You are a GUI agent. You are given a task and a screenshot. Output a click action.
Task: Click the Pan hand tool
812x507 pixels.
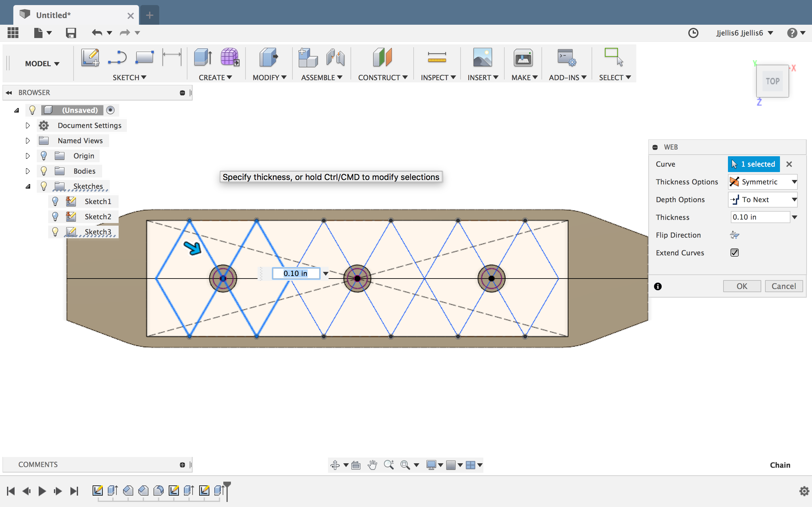click(372, 465)
